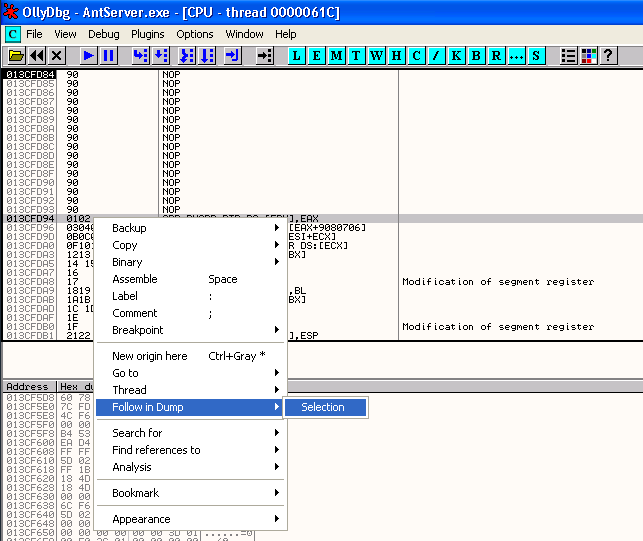The image size is (643, 541).
Task: Open the Plugins menu
Action: (148, 34)
